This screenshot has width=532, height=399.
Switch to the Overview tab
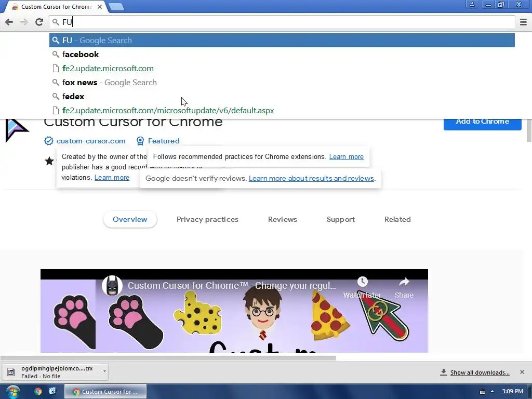tap(130, 220)
